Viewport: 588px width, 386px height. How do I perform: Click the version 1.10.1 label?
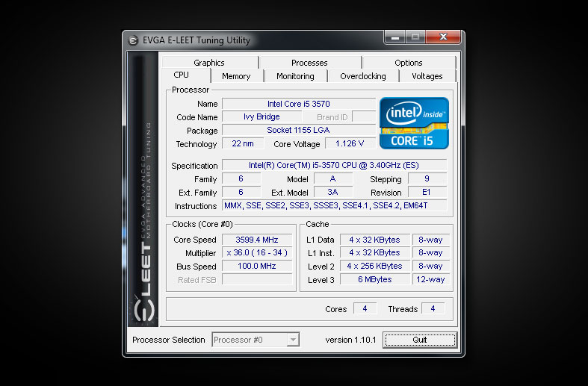[x=350, y=340]
